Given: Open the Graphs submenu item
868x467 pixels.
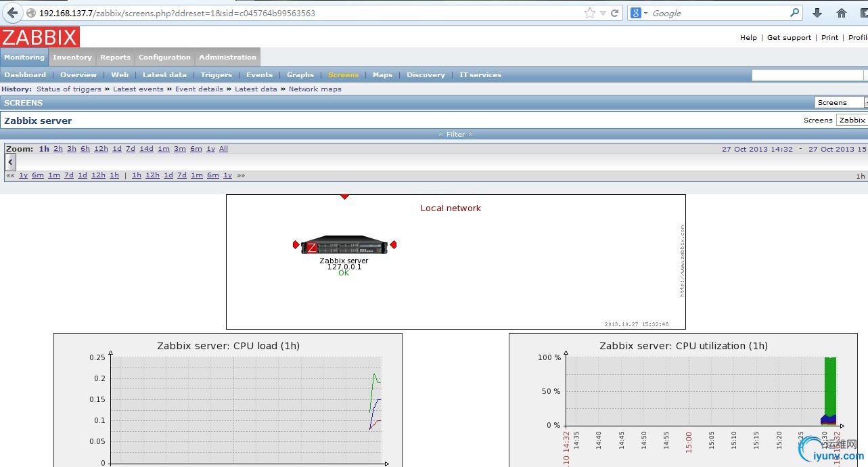Looking at the screenshot, I should pos(300,75).
